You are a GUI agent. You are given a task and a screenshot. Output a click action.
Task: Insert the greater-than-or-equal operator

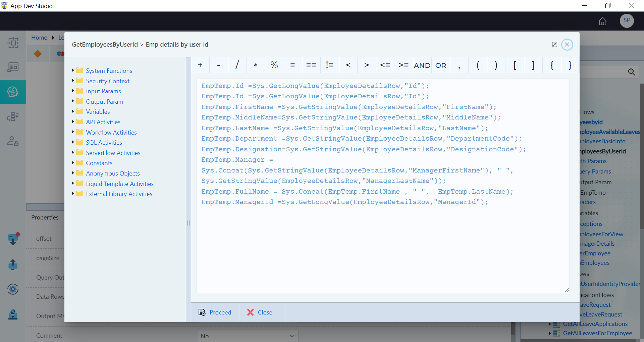pyautogui.click(x=404, y=65)
